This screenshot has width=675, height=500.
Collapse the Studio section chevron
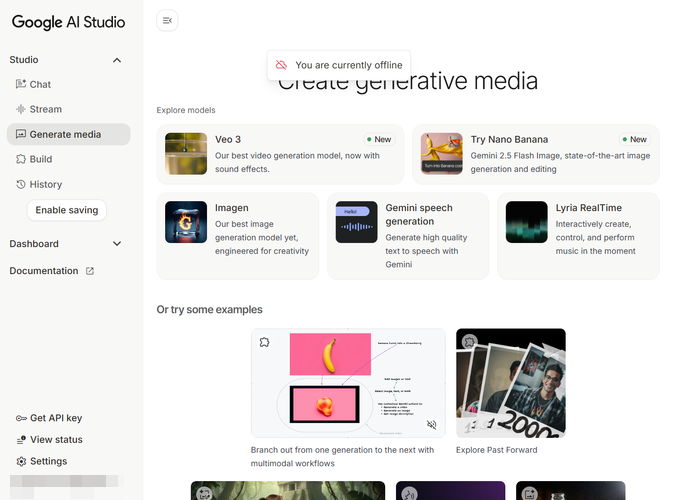pyautogui.click(x=117, y=60)
